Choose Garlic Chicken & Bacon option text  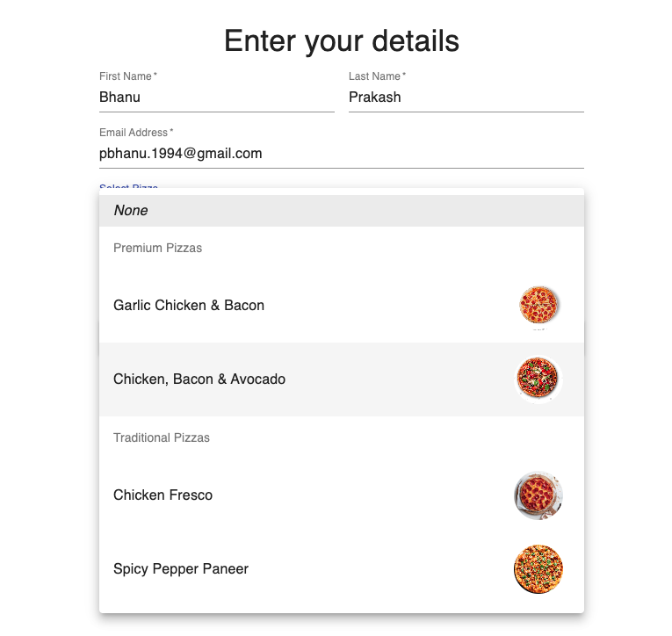[189, 306]
